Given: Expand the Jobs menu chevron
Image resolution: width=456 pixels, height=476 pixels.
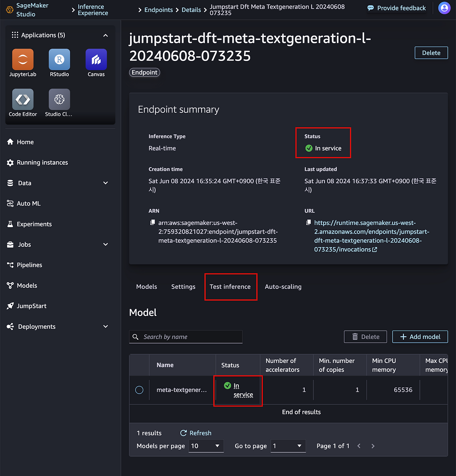Looking at the screenshot, I should (105, 245).
